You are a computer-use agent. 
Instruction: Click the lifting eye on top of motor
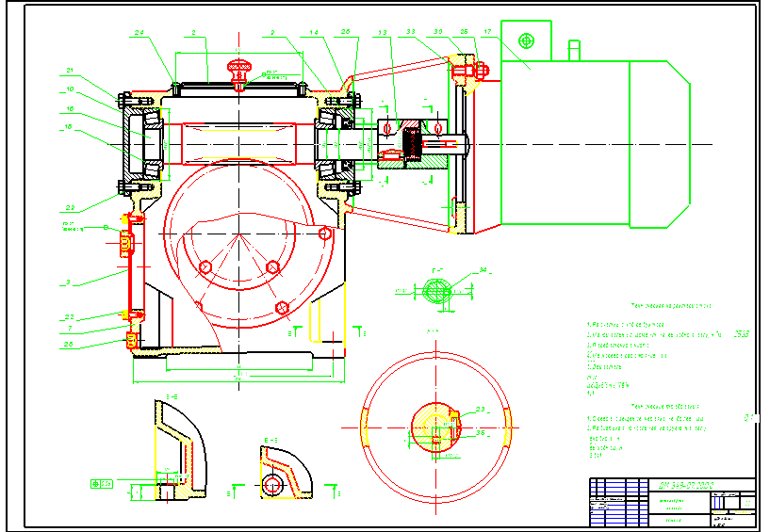(574, 49)
